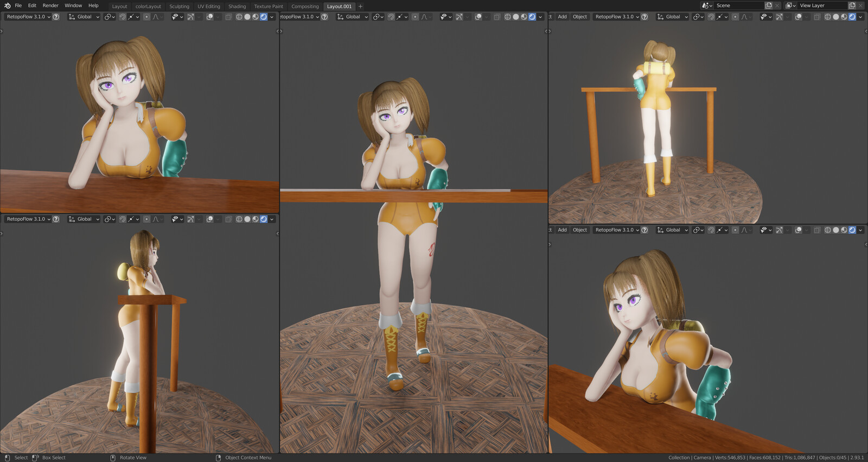Image resolution: width=868 pixels, height=462 pixels.
Task: Open RetopoFlow 3.1.0 dropdown in top-left viewport
Action: [x=28, y=17]
